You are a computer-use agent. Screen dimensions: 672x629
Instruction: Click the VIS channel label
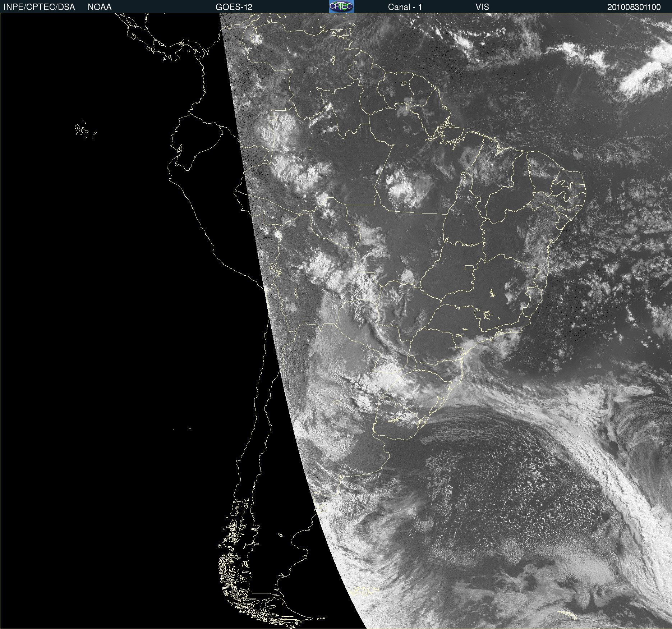point(482,7)
